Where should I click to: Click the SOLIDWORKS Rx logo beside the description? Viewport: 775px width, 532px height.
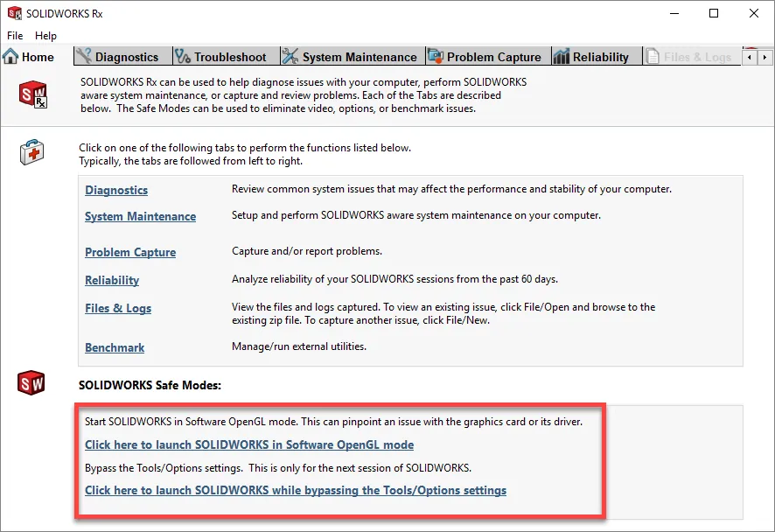33,93
